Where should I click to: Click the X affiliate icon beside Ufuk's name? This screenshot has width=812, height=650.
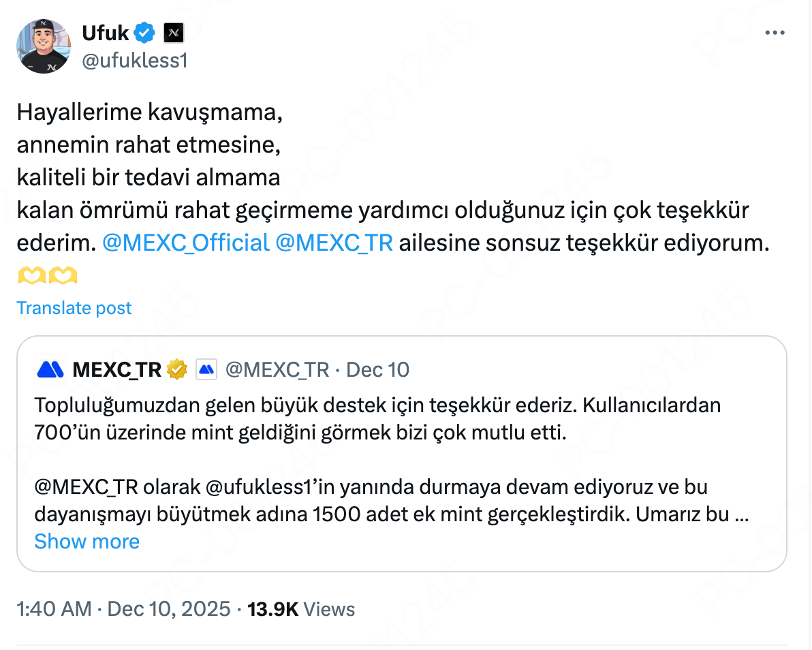(173, 32)
